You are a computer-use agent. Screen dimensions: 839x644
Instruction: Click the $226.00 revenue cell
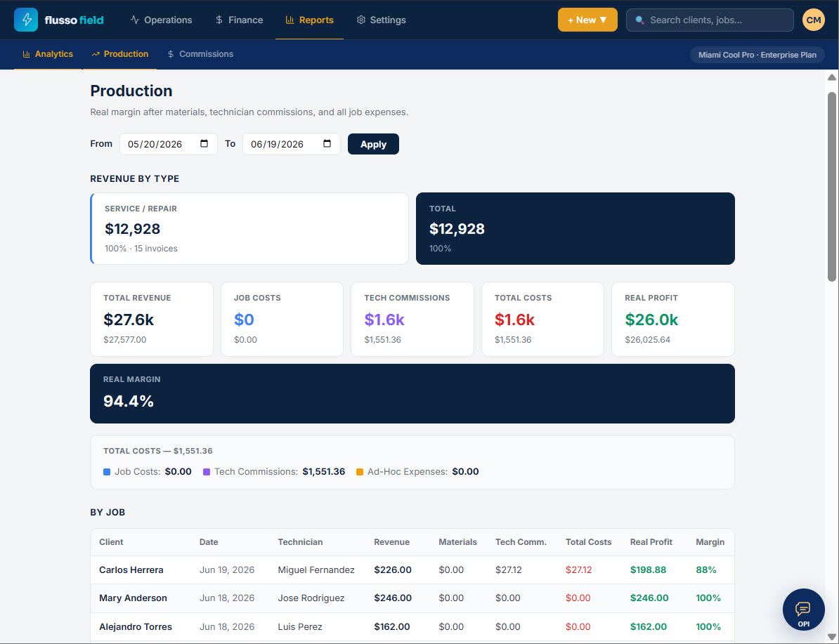click(393, 570)
